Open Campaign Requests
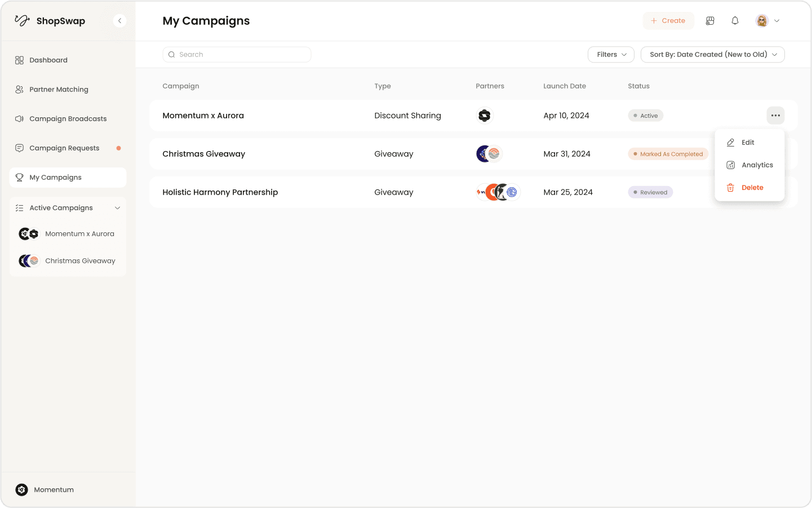The width and height of the screenshot is (812, 508). pyautogui.click(x=64, y=148)
